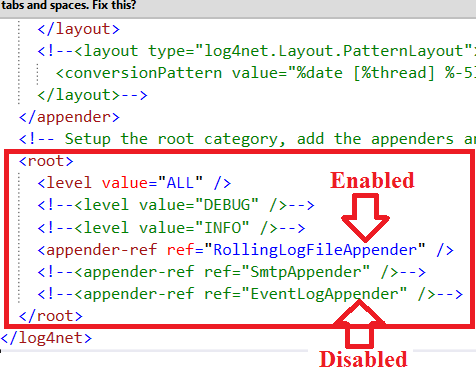Click the closing appender tag

coord(69,117)
